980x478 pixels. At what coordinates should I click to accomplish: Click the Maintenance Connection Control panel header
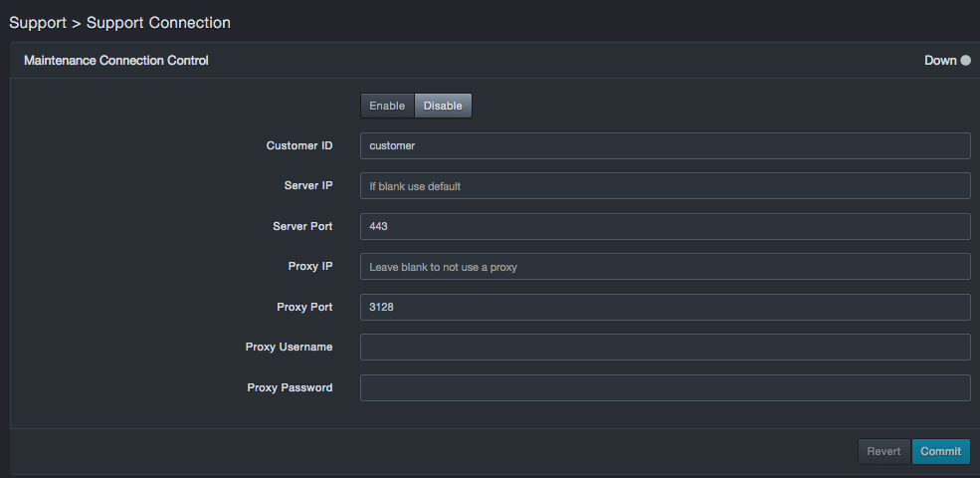point(116,61)
